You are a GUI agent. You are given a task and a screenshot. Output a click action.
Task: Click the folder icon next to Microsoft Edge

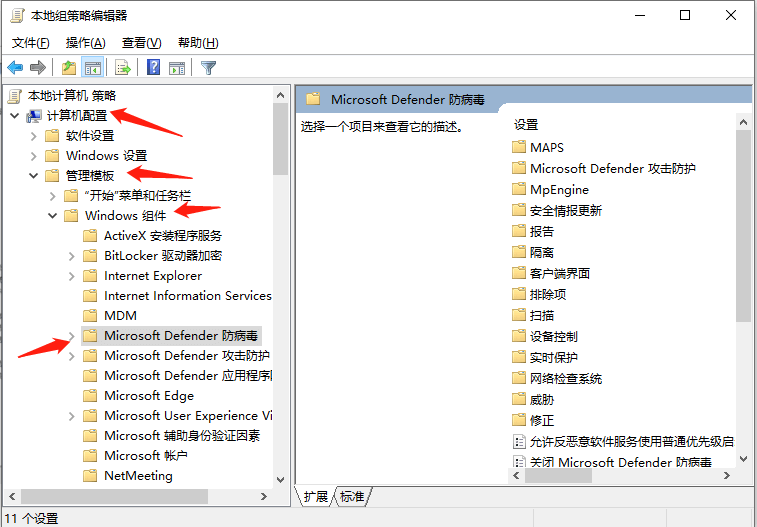tap(90, 396)
